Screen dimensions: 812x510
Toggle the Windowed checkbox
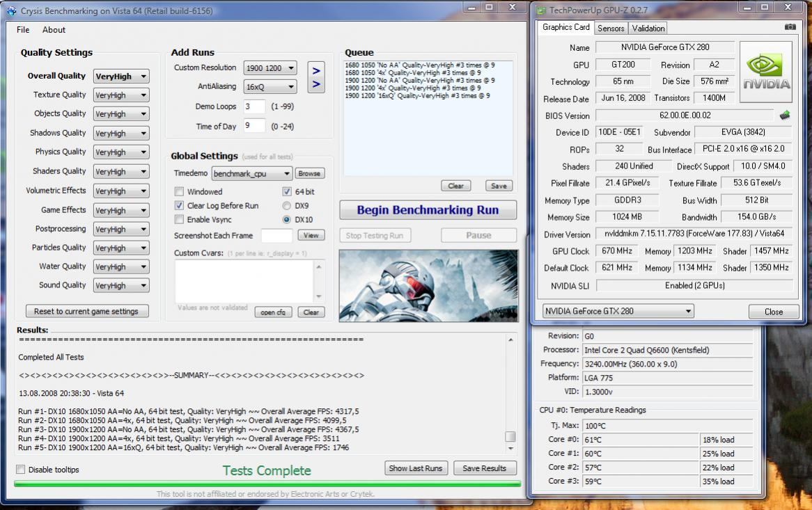point(179,191)
